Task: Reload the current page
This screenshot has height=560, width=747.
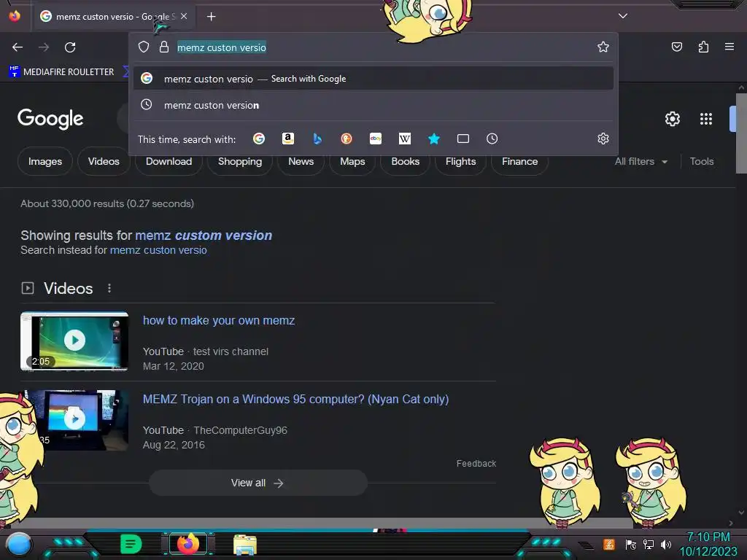Action: pos(70,47)
